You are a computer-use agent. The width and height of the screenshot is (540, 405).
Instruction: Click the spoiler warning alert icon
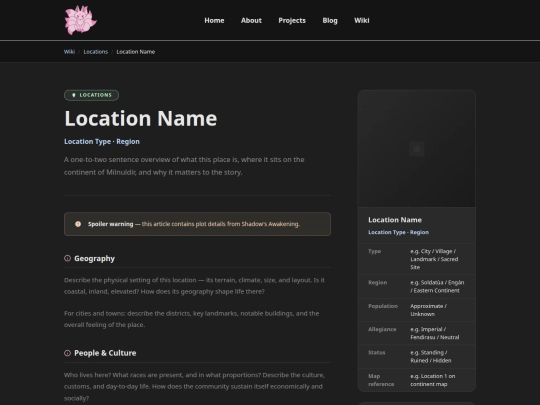78,224
